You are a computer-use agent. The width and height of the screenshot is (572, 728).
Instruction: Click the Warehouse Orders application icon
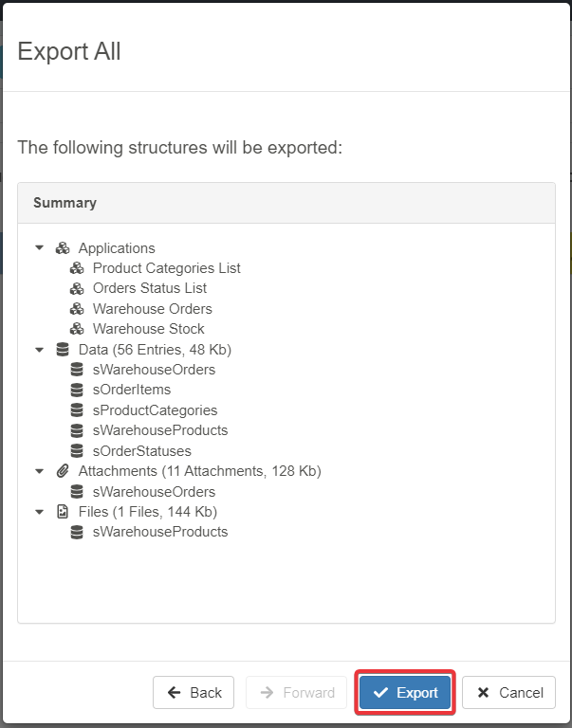(x=77, y=309)
